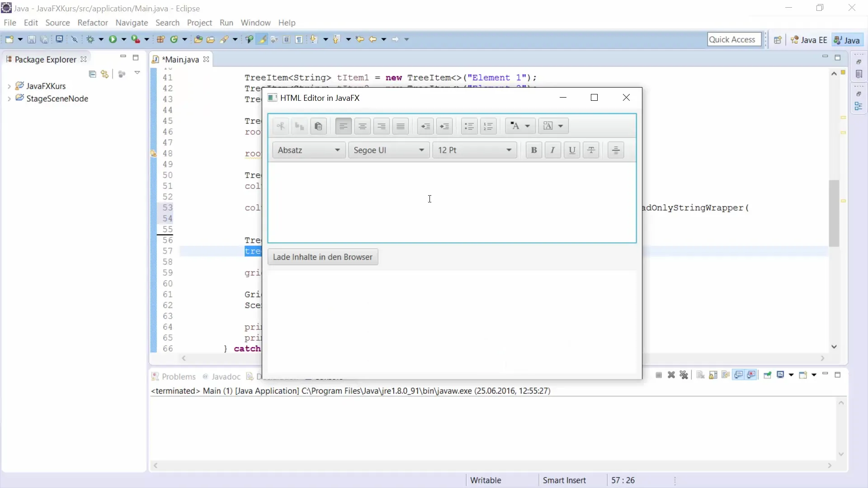Open the Display Selected Console dropdown arrow

[x=791, y=375]
